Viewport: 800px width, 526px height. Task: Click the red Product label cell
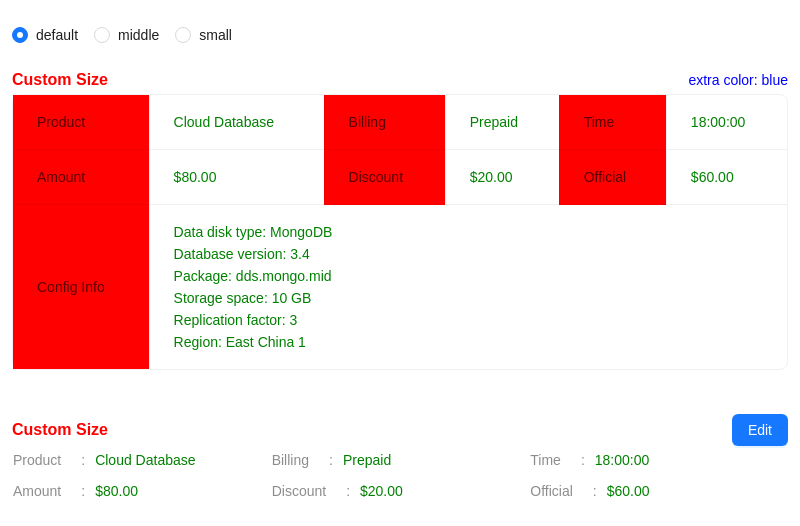coord(81,122)
